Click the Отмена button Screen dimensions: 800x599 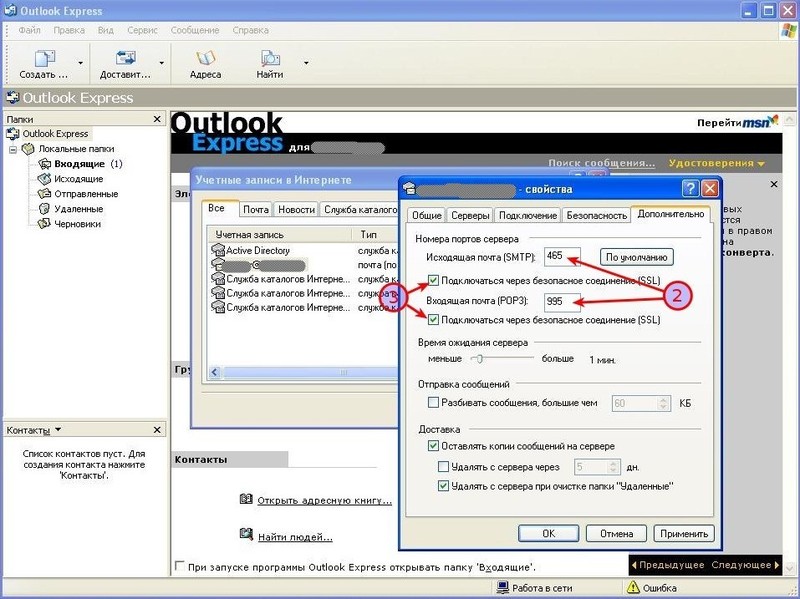click(x=616, y=533)
